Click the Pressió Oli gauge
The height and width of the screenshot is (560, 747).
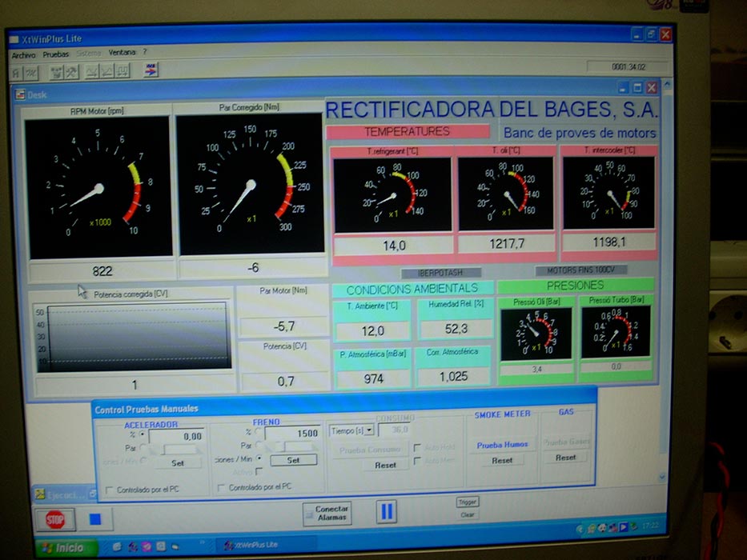tap(536, 334)
